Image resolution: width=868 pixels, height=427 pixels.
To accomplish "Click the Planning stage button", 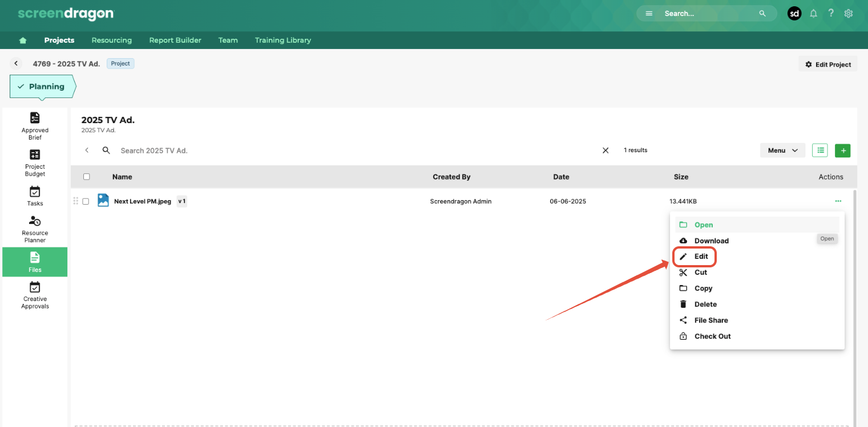I will coord(43,87).
